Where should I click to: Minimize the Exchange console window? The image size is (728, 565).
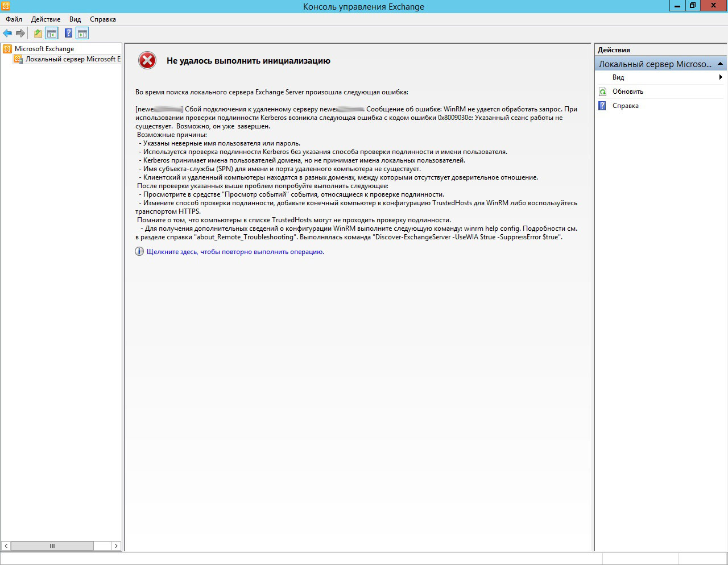(677, 6)
